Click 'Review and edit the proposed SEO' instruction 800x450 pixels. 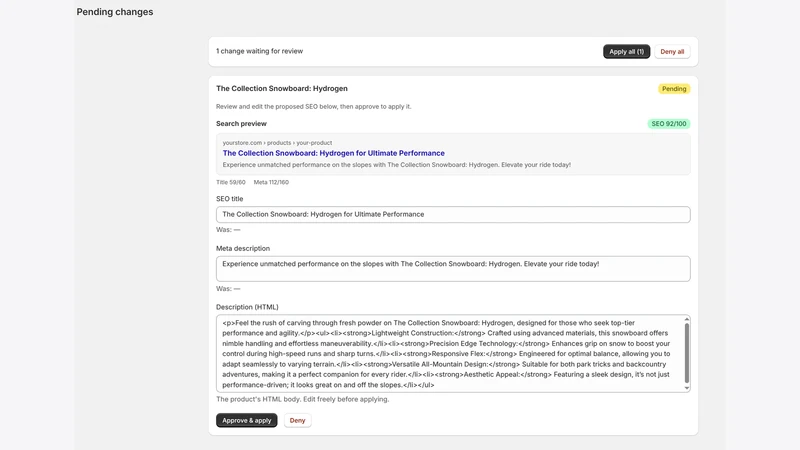[x=313, y=107]
